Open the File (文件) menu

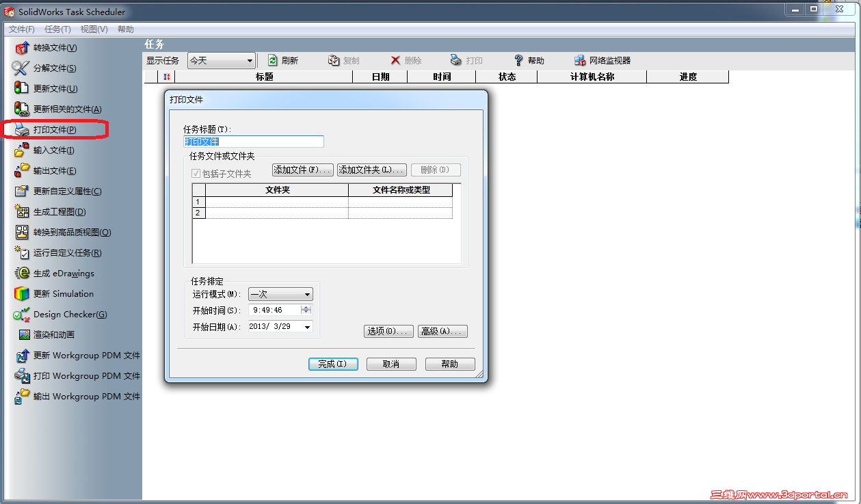(21, 29)
